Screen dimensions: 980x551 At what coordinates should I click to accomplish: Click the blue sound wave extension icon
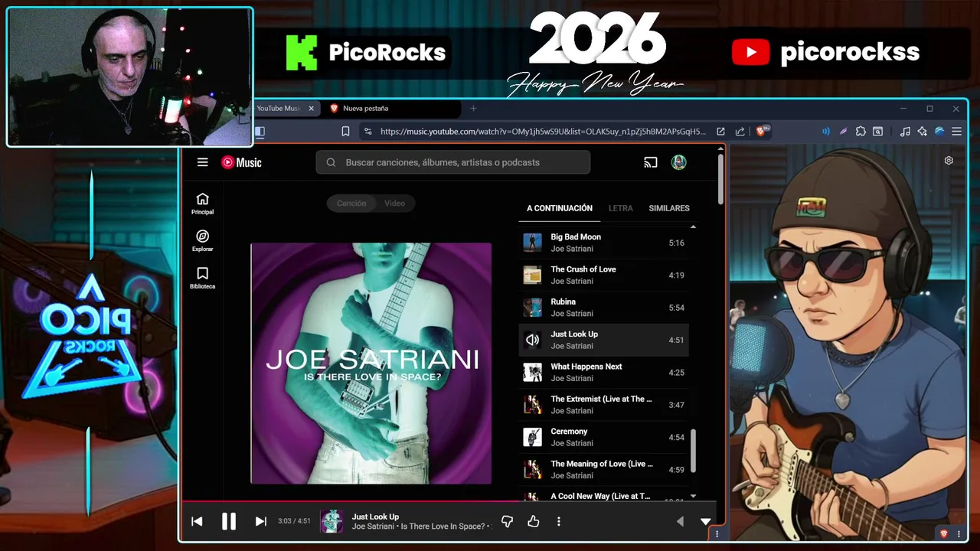(x=825, y=132)
